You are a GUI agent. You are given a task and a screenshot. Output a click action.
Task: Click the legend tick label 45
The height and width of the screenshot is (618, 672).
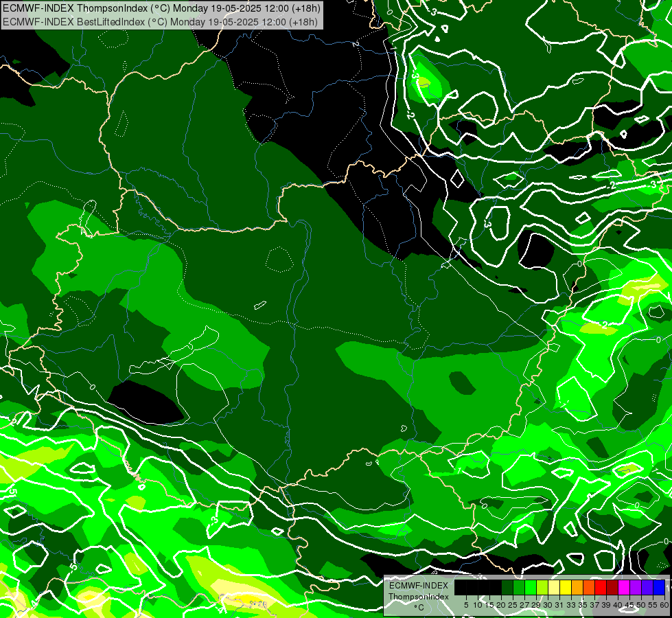(629, 605)
